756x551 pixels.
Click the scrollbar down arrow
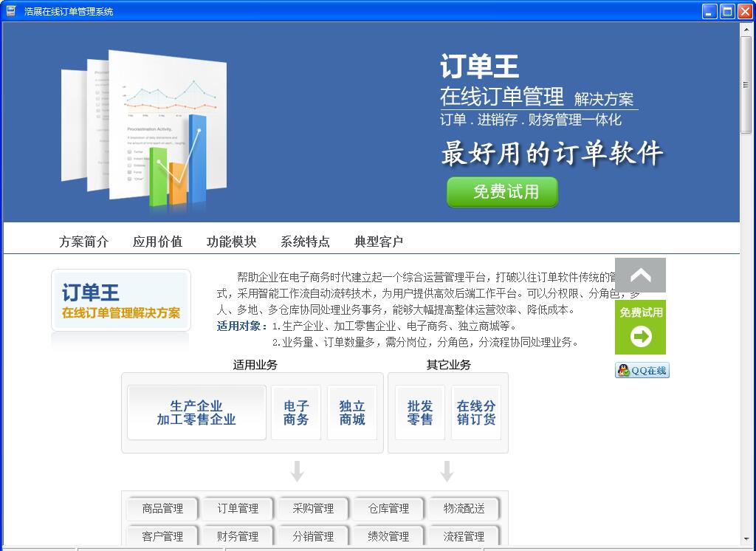point(746,538)
